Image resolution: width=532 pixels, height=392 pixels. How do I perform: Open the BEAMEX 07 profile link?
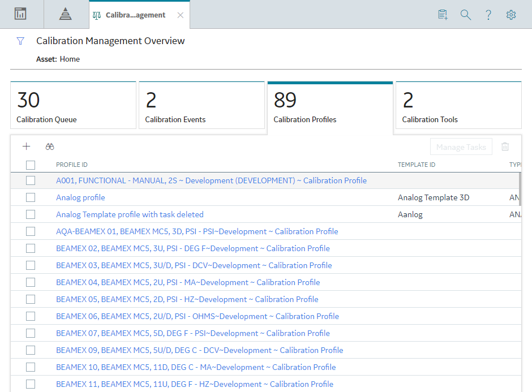pyautogui.click(x=193, y=333)
